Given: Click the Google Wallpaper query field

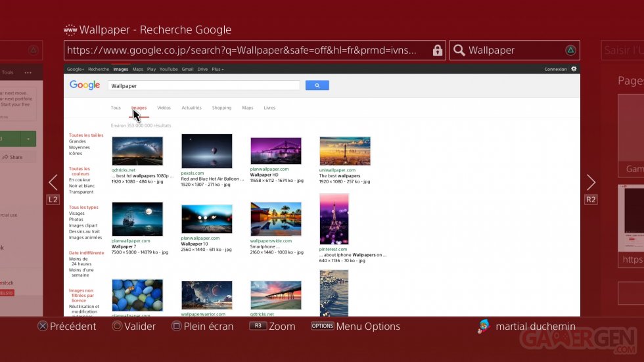Looking at the screenshot, I should pyautogui.click(x=204, y=86).
